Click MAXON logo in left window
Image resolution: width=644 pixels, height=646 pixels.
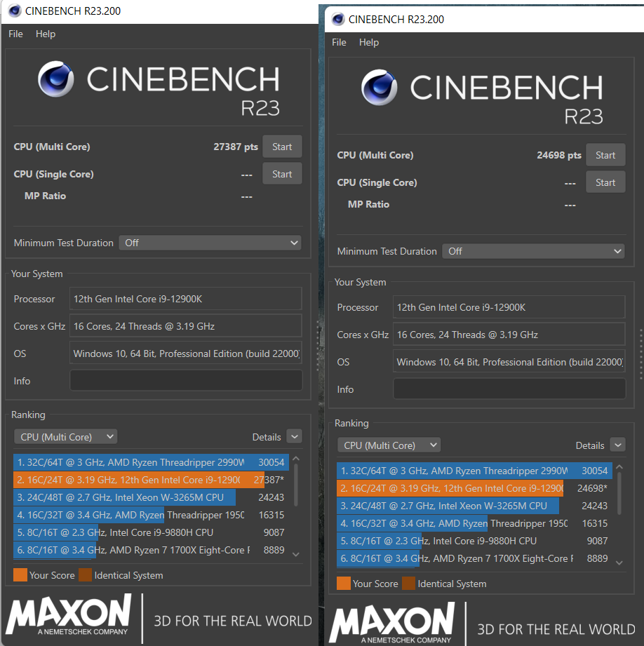pyautogui.click(x=68, y=614)
